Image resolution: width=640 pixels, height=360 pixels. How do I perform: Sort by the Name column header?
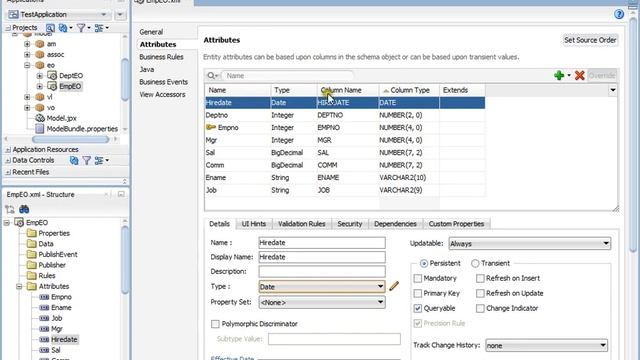(x=238, y=90)
